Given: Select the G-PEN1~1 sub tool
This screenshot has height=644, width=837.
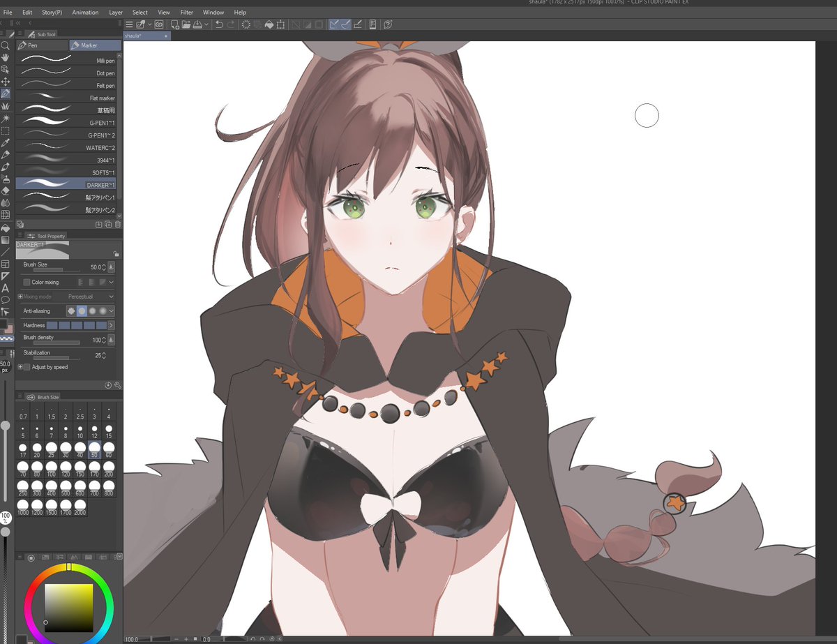Looking at the screenshot, I should pyautogui.click(x=66, y=123).
